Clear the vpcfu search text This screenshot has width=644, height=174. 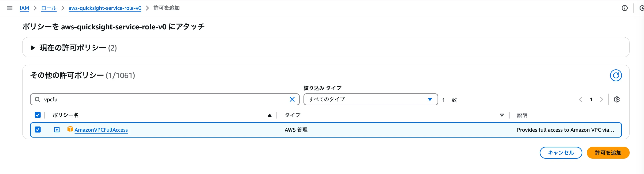[292, 99]
